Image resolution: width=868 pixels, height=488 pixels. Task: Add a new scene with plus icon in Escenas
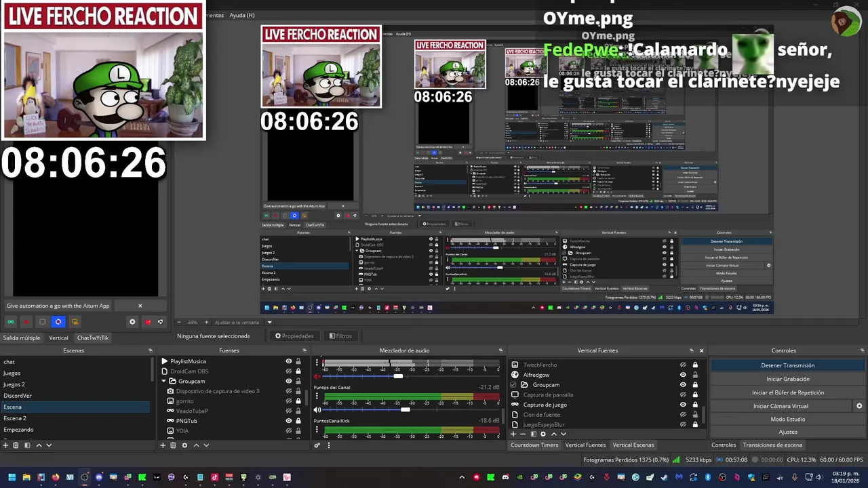[5, 445]
